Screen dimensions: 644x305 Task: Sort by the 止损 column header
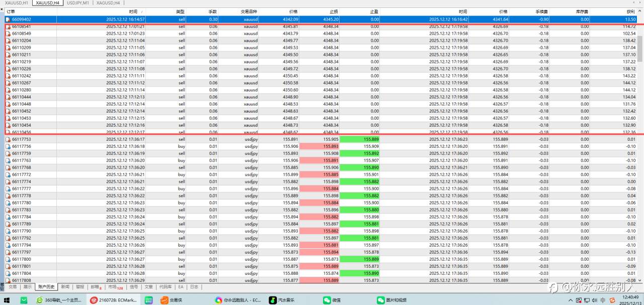point(334,12)
